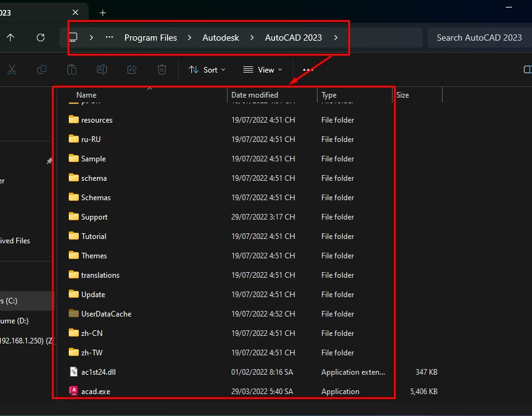
Task: Click the Support folder date 29/07/2022 3:17 CH
Action: click(x=263, y=216)
